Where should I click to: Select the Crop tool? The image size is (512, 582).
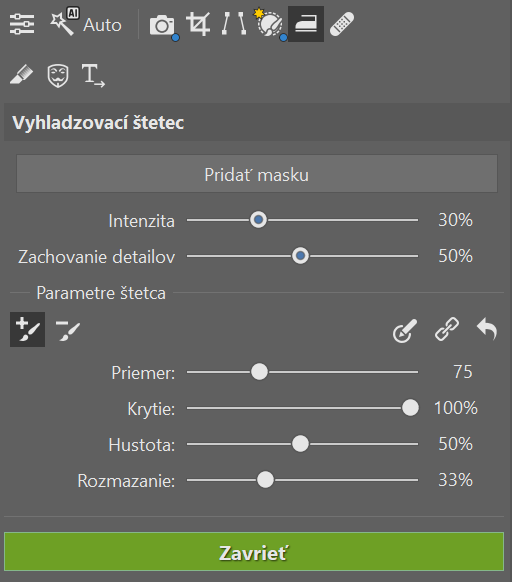coord(198,24)
